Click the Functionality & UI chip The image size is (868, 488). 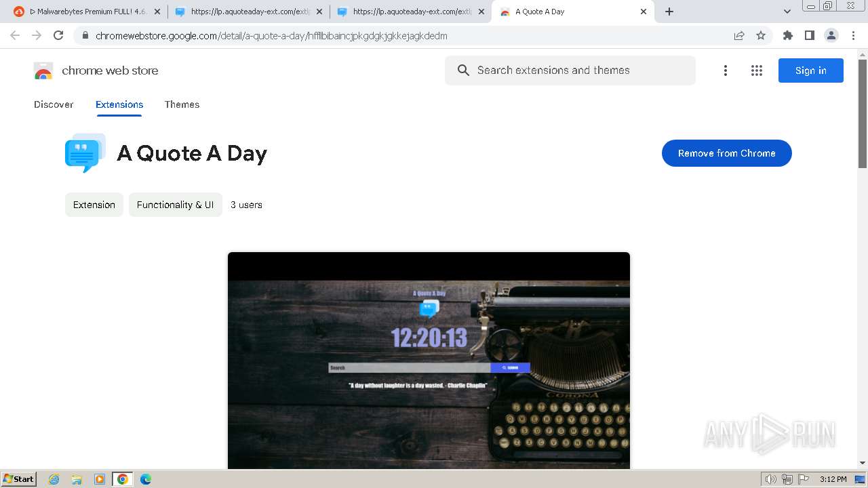176,205
